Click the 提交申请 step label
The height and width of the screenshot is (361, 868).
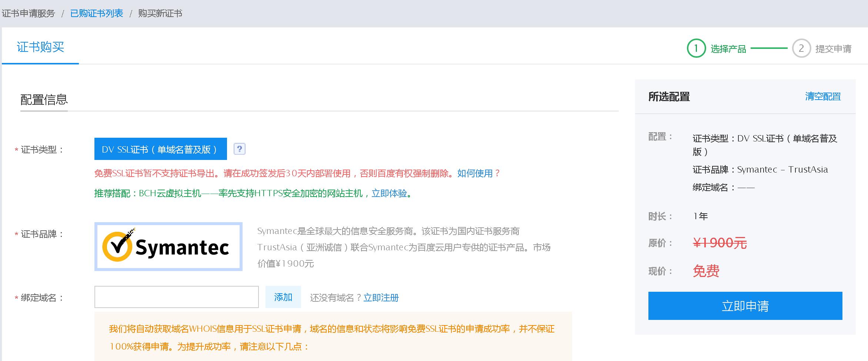(x=834, y=49)
